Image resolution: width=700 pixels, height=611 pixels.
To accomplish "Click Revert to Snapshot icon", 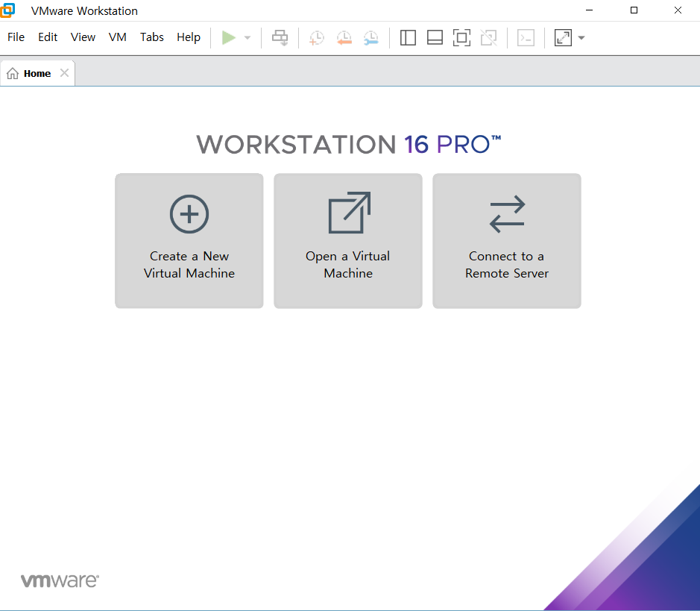I will (x=344, y=38).
